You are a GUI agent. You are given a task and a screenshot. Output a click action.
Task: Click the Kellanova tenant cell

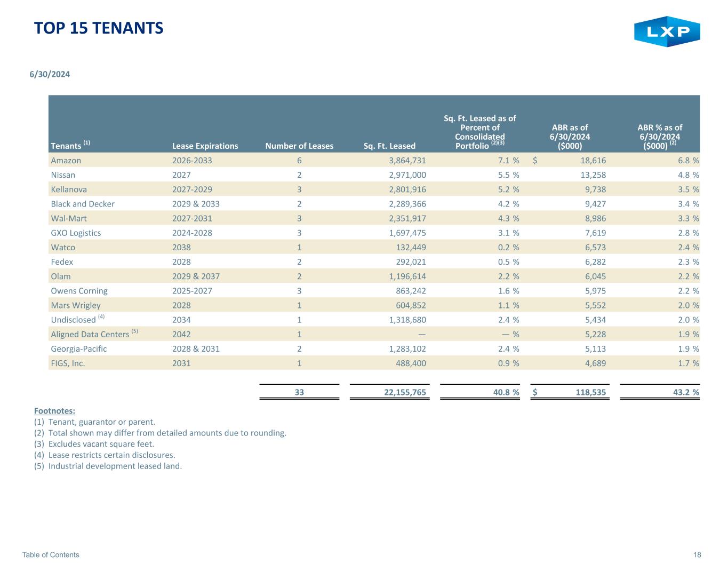[68, 189]
